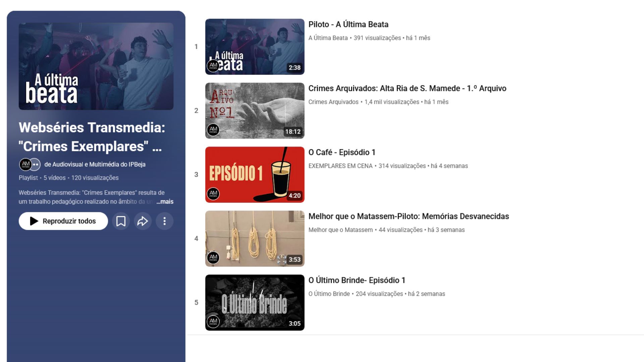Click AM logo on O Último Brinde thumbnail
This screenshot has height=362, width=644.
[x=213, y=321]
